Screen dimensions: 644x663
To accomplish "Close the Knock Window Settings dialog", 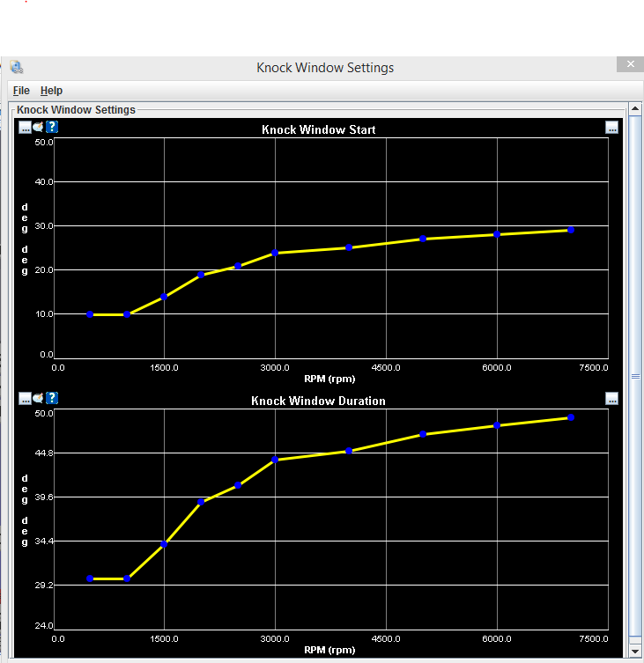I will click(631, 64).
